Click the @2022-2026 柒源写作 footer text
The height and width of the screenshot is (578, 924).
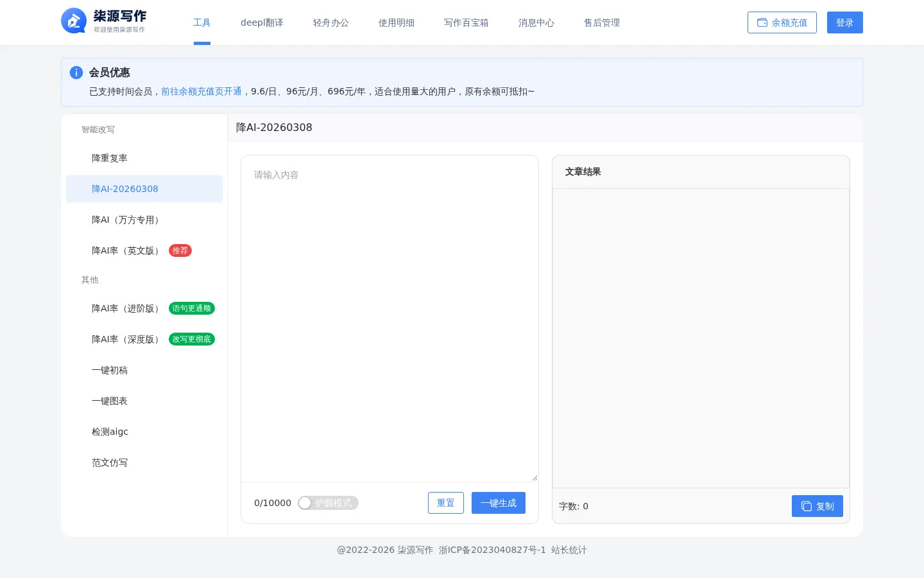point(385,550)
